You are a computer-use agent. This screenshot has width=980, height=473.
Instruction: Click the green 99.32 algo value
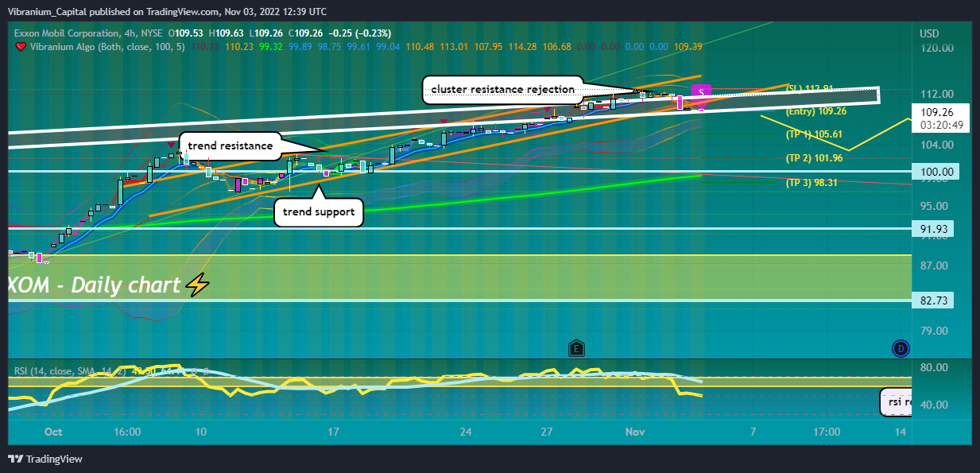pos(271,47)
